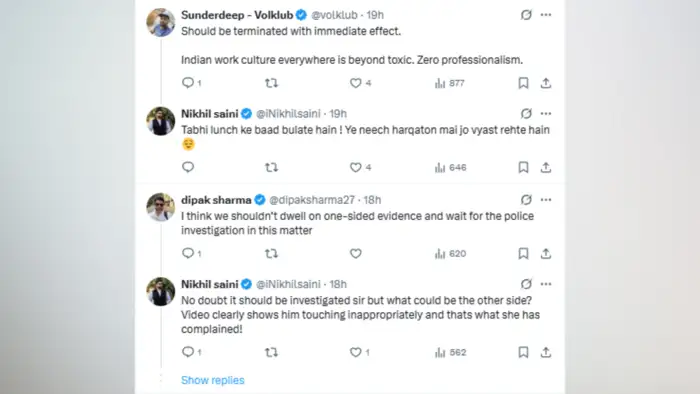Open Nikhil saini's name on 19h tweet
700x394 pixels.
[209, 114]
